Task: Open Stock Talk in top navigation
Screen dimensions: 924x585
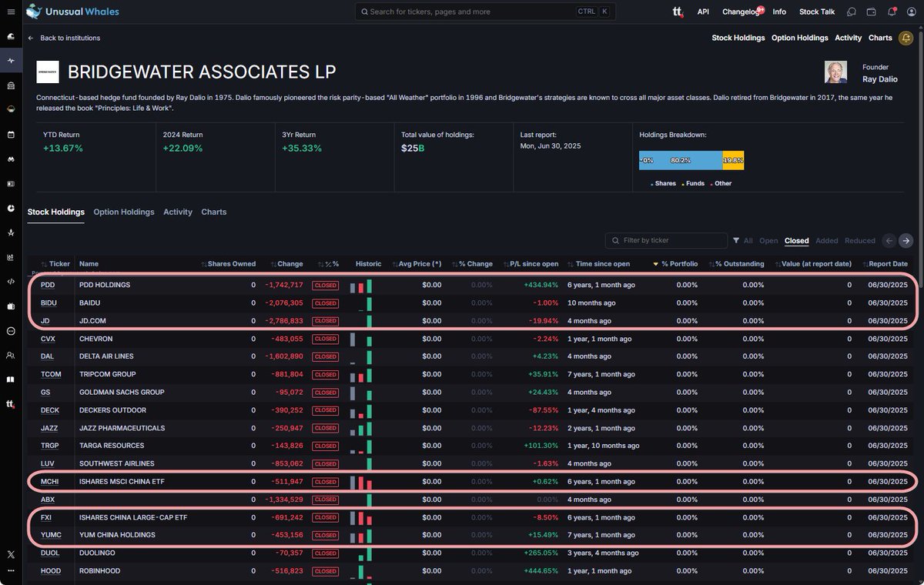Action: [x=817, y=12]
